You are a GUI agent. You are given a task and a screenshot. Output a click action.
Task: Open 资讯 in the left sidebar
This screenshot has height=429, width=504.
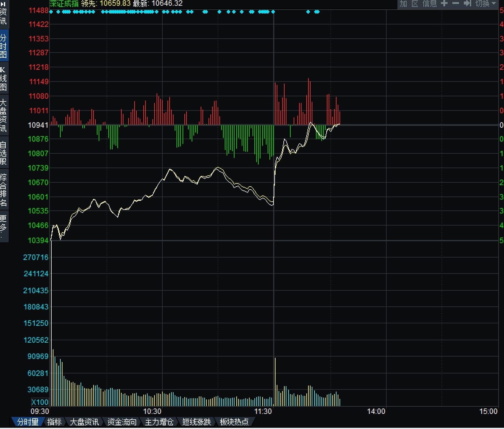(3, 16)
